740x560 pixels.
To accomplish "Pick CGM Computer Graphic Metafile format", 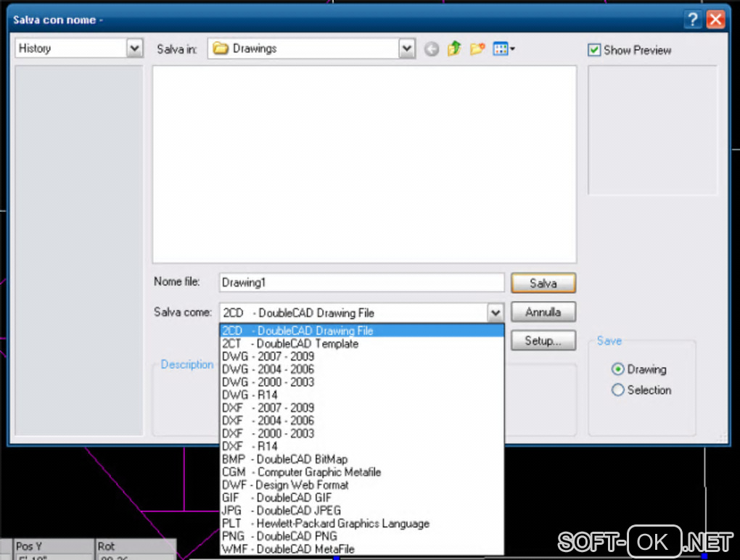I will point(362,472).
